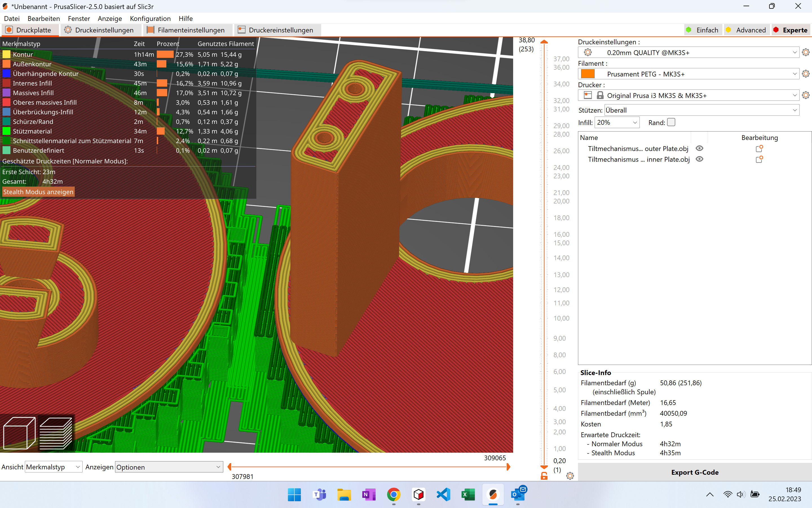Open the Drucker preset dropdown

[689, 95]
